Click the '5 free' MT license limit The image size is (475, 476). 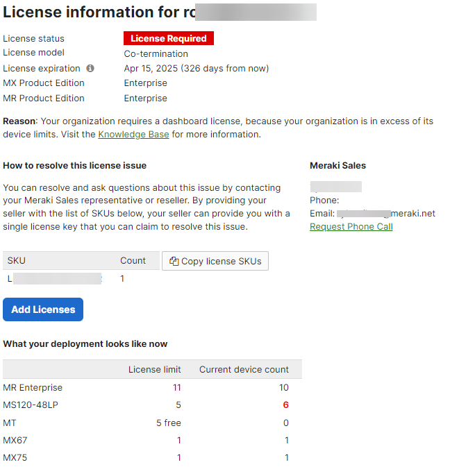pyautogui.click(x=168, y=423)
